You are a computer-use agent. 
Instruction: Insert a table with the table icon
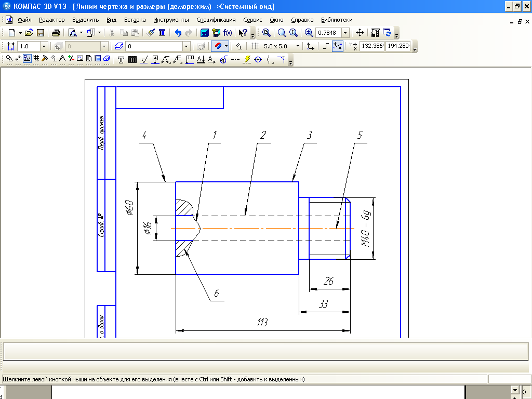132,60
